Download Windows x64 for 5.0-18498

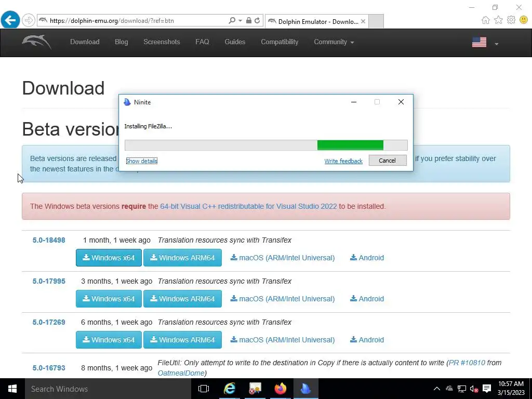(x=109, y=258)
